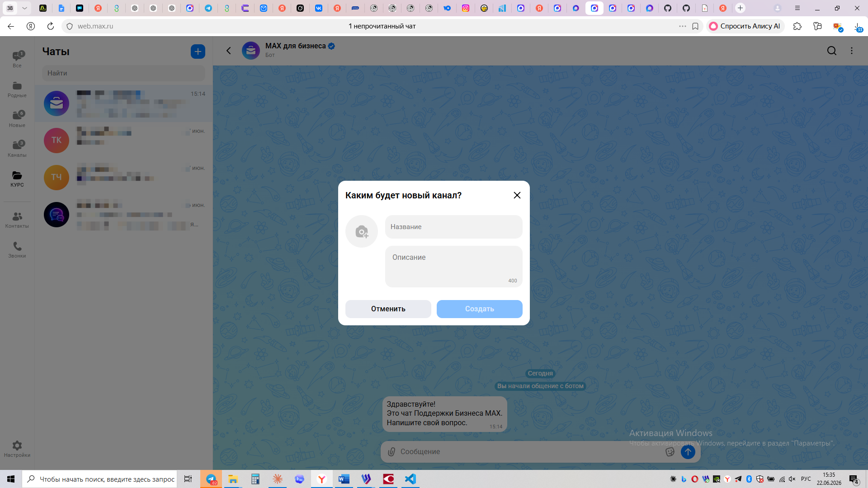Open the address bar three-dot page menu
The width and height of the screenshot is (868, 488).
[x=683, y=26]
